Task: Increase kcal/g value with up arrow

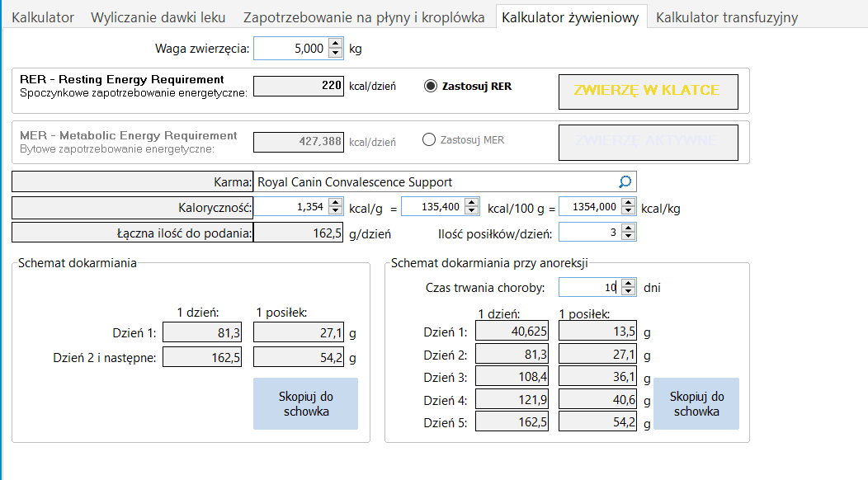Action: tap(336, 203)
